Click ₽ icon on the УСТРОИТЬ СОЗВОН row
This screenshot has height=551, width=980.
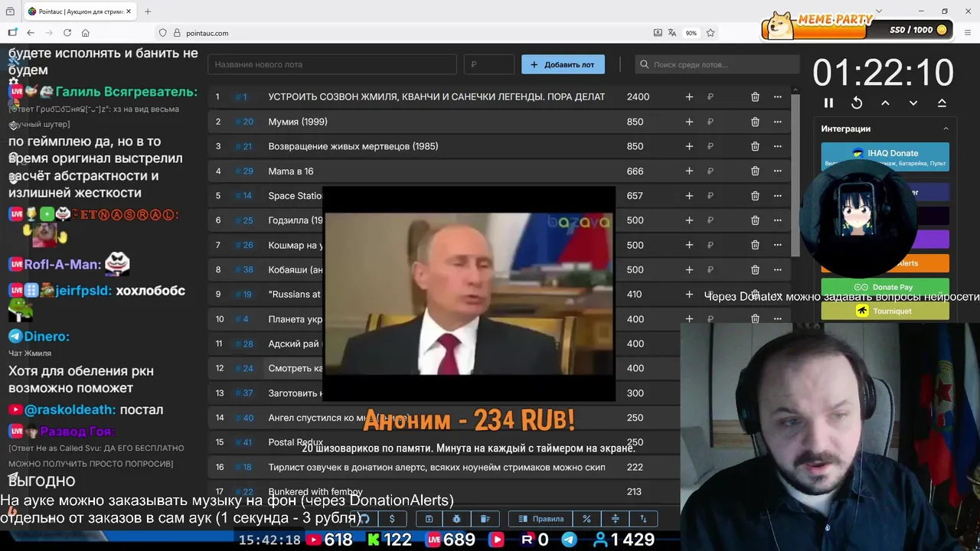tap(710, 97)
